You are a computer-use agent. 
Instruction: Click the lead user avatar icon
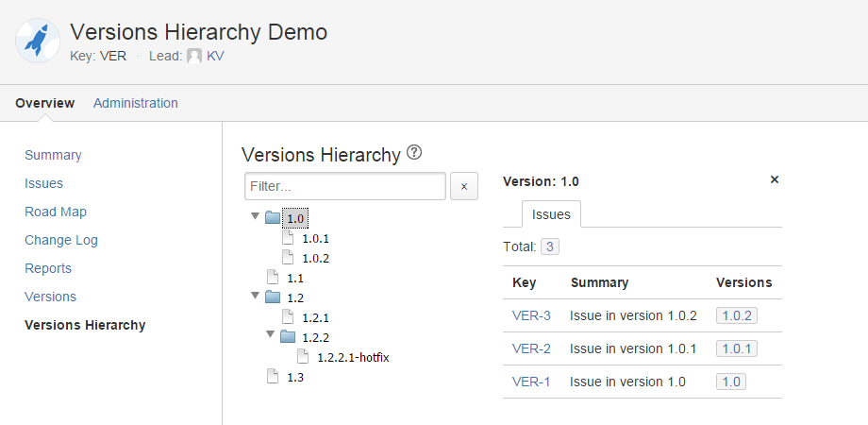pyautogui.click(x=194, y=56)
